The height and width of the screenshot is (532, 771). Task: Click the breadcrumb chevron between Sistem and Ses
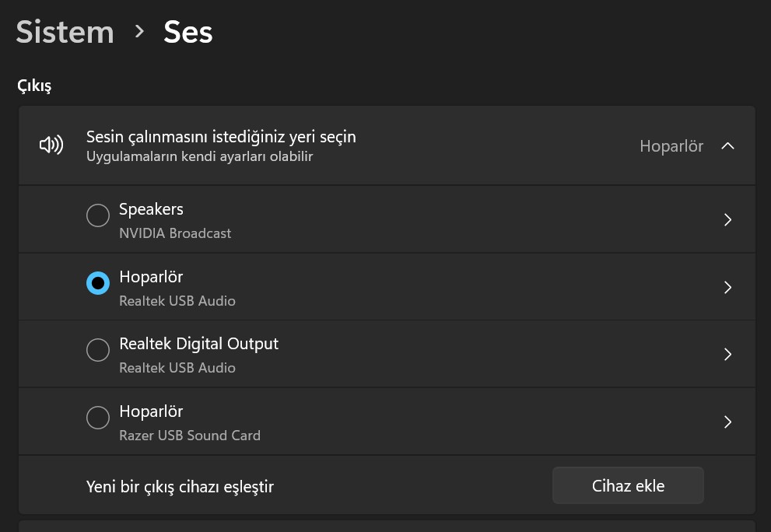[x=139, y=32]
